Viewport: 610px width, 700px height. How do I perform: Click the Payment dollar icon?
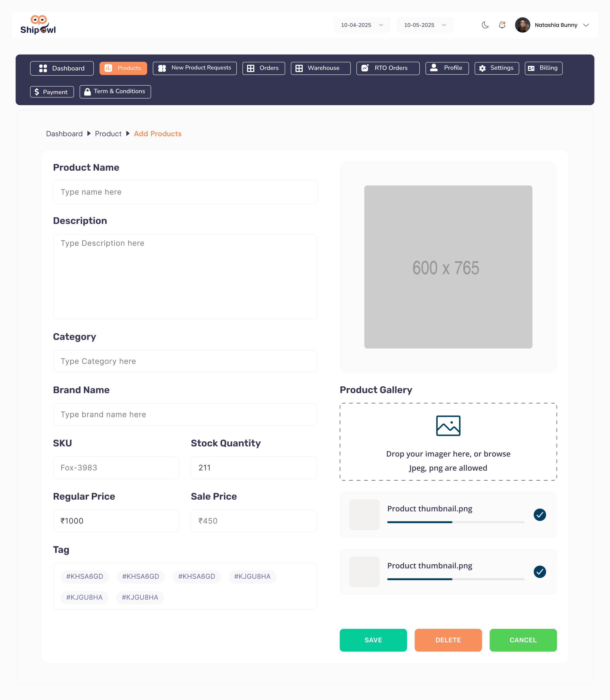(37, 92)
